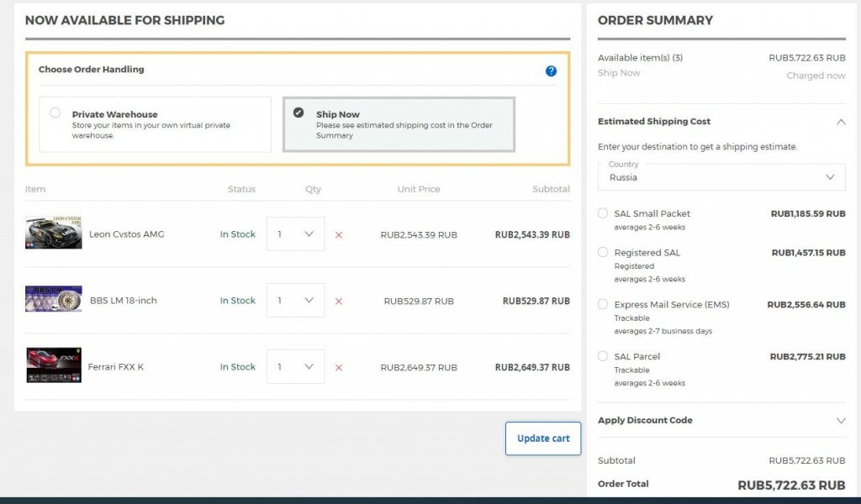Open quantity dropdown for BBS LM 18-inch
The height and width of the screenshot is (504, 861).
point(295,301)
